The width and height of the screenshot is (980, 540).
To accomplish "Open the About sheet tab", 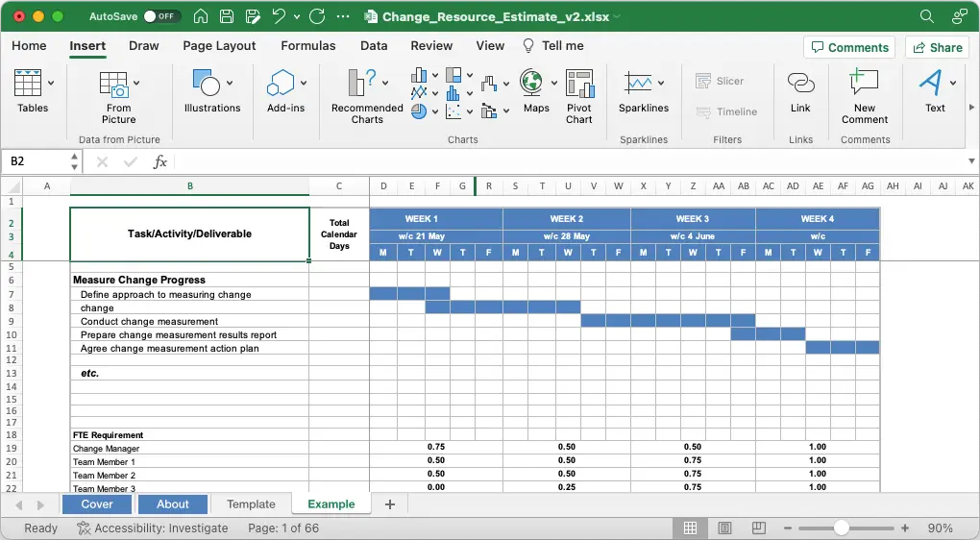I will click(x=173, y=504).
